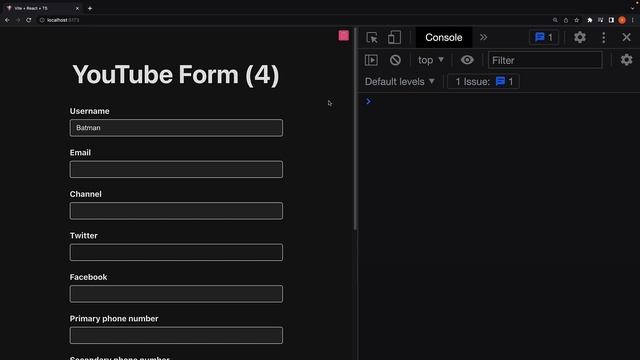Open the zoom magnifier icon in address bar
This screenshot has width=640, height=360.
point(555,20)
